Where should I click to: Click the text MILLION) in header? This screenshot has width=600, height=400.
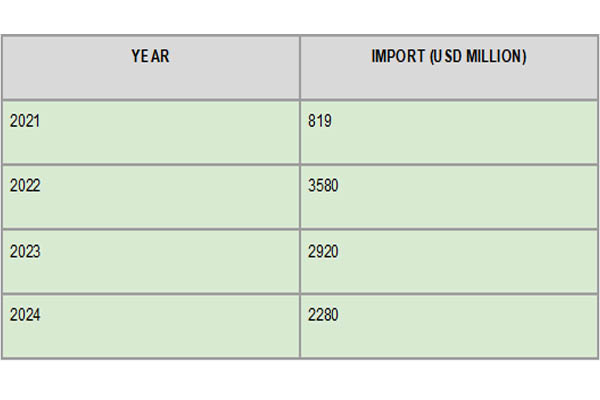496,56
